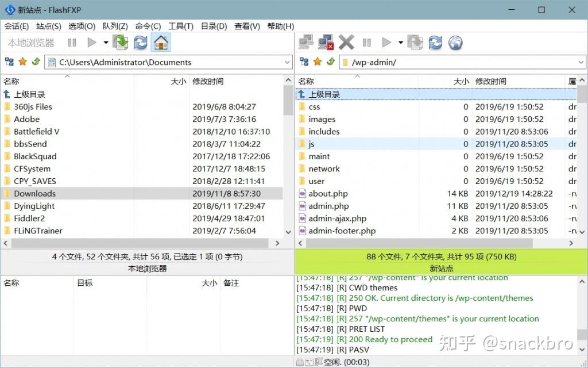Open the site web browser globe icon
Image resolution: width=588 pixels, height=368 pixels.
click(x=455, y=42)
